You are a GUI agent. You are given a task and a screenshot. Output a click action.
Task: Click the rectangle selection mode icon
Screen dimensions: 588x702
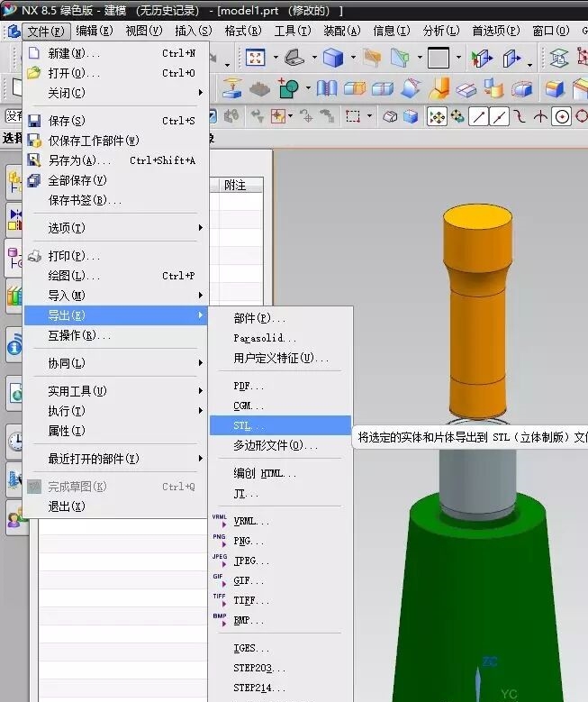coord(353,117)
